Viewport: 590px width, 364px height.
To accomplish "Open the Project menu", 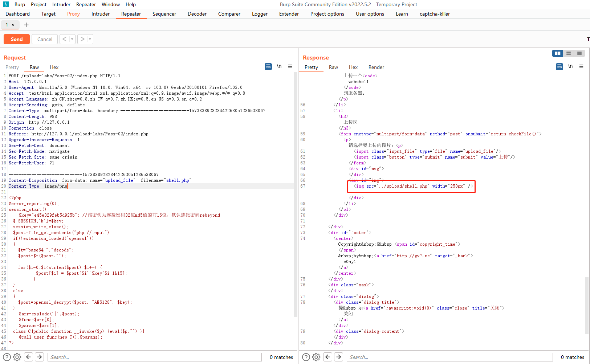I will click(x=38, y=4).
